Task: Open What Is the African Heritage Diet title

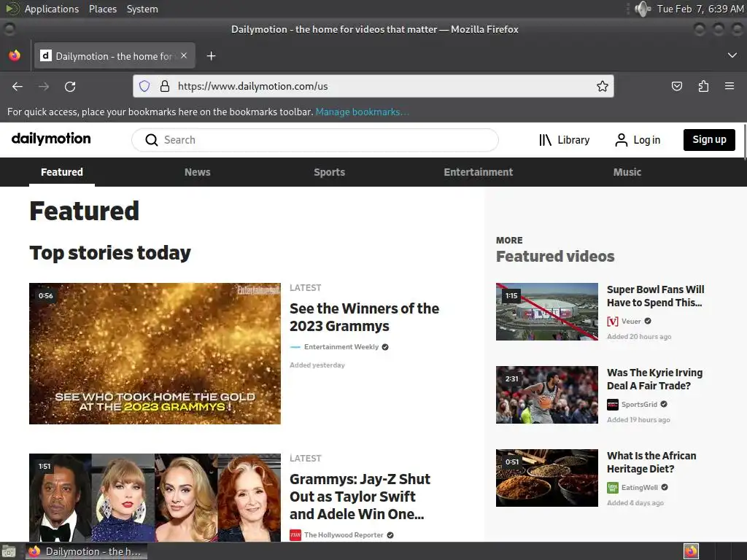Action: click(x=651, y=462)
